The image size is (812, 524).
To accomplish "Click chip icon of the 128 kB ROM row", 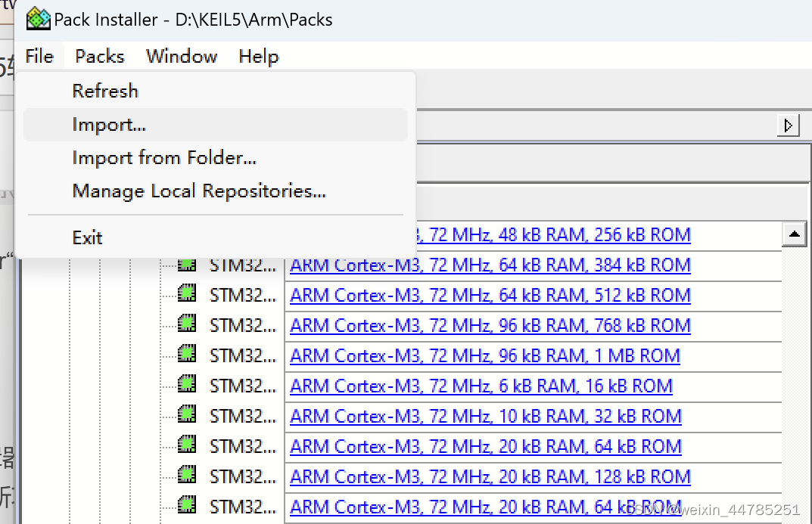I will click(x=187, y=475).
